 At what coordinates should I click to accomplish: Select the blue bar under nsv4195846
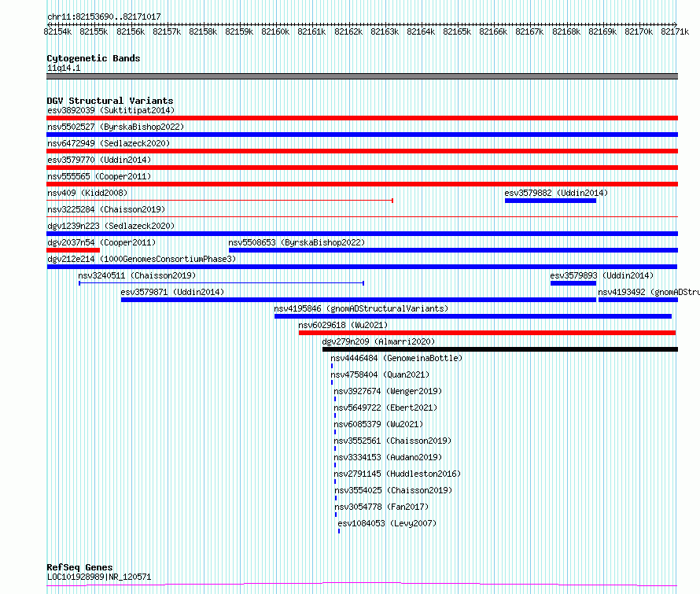473,316
